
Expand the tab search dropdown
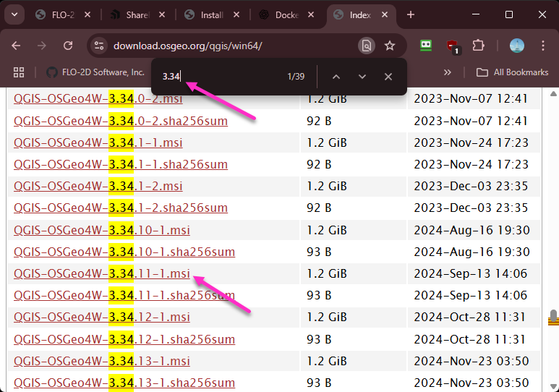[14, 14]
